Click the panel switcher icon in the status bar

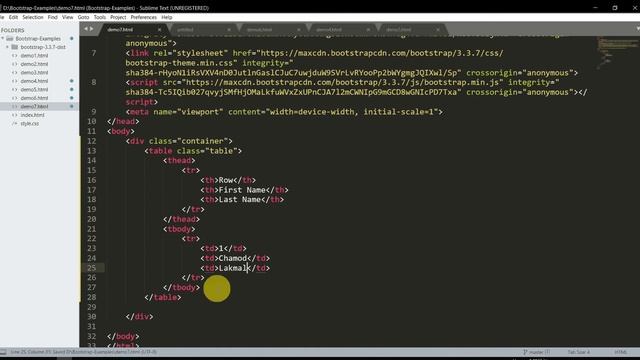tap(3, 352)
